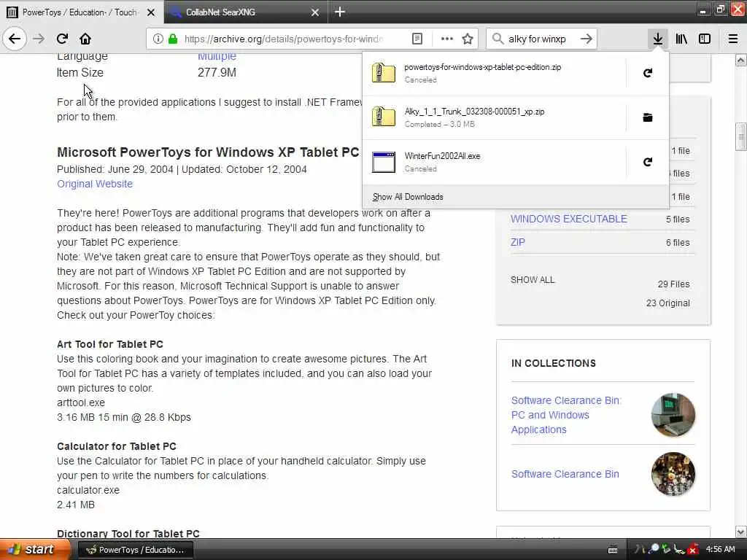This screenshot has width=747, height=560.
Task: Open the Windows start menu
Action: pyautogui.click(x=34, y=549)
